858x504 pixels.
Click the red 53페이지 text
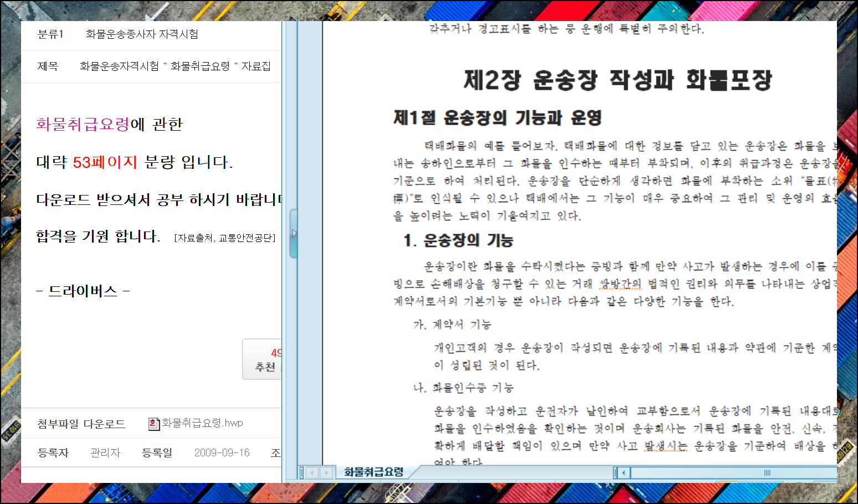pos(105,162)
